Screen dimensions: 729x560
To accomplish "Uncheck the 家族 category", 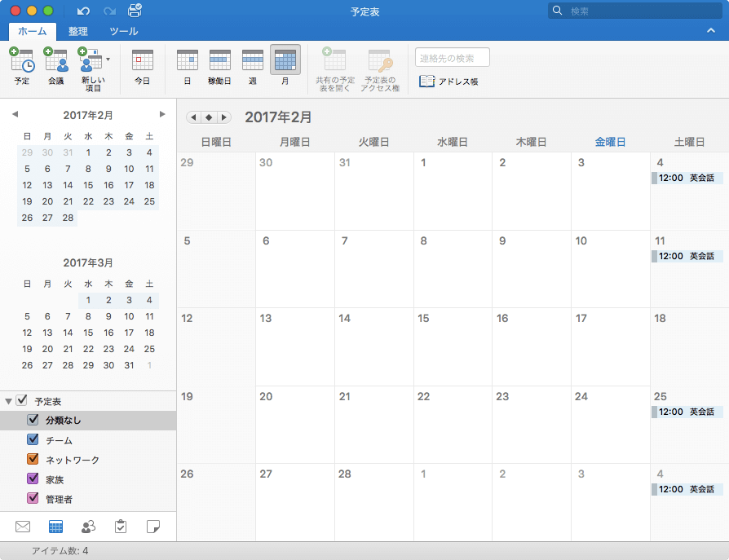I will 33,478.
